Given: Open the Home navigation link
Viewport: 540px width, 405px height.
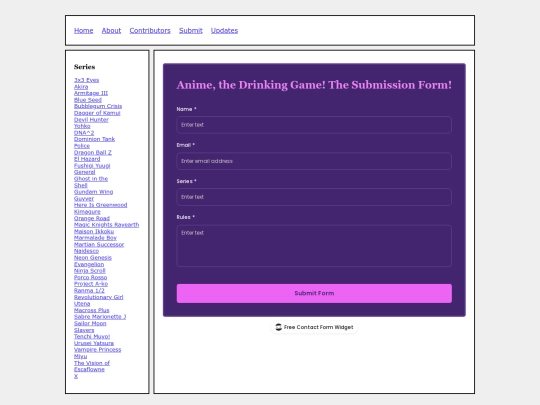Looking at the screenshot, I should coord(84,31).
